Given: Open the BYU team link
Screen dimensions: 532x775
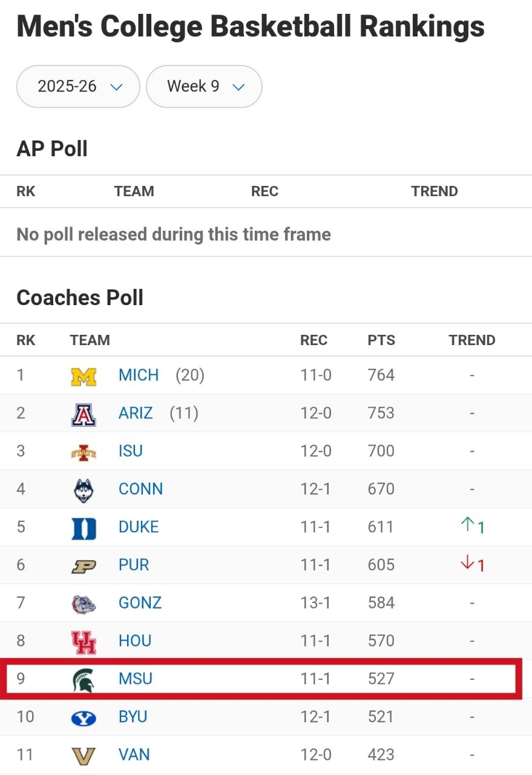Looking at the screenshot, I should point(133,717).
